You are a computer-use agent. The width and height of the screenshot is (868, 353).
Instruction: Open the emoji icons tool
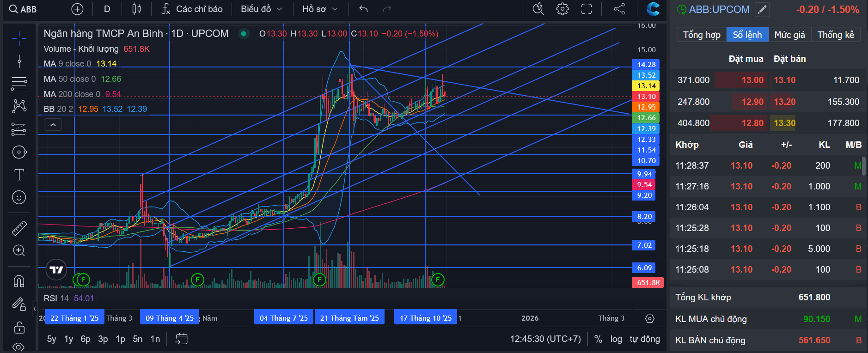click(19, 197)
